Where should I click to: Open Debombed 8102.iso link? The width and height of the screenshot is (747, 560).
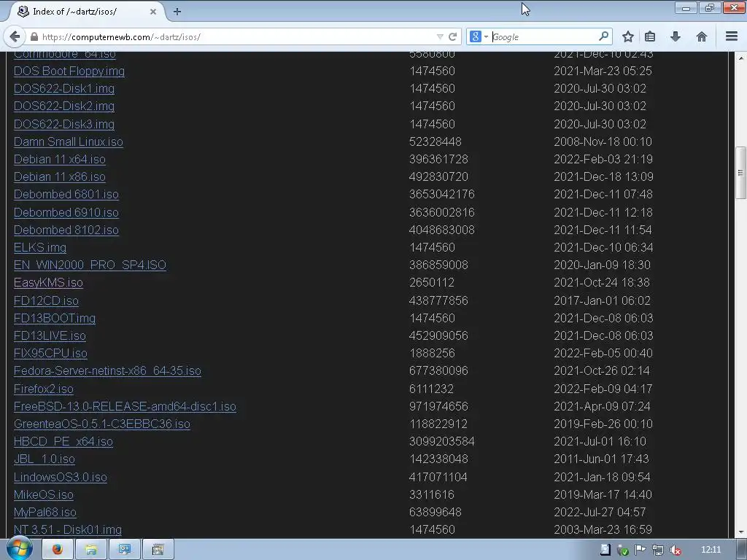pyautogui.click(x=66, y=230)
